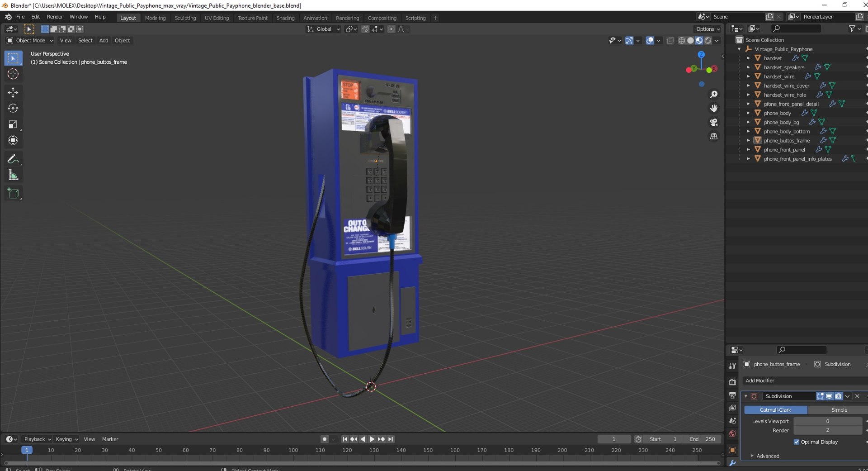
Task: Switch to wireframe viewport shading
Action: [682, 41]
